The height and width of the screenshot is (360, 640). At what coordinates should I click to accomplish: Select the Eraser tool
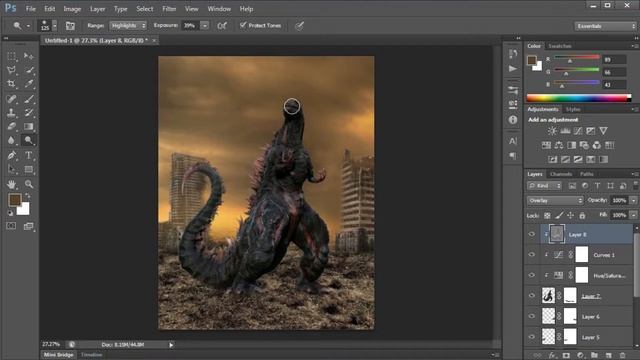pyautogui.click(x=11, y=126)
